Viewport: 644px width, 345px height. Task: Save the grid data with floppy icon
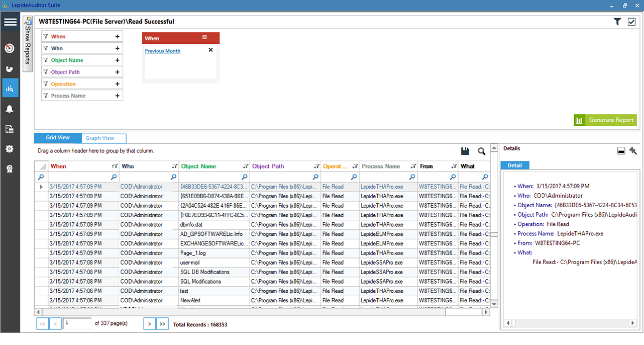click(x=465, y=151)
